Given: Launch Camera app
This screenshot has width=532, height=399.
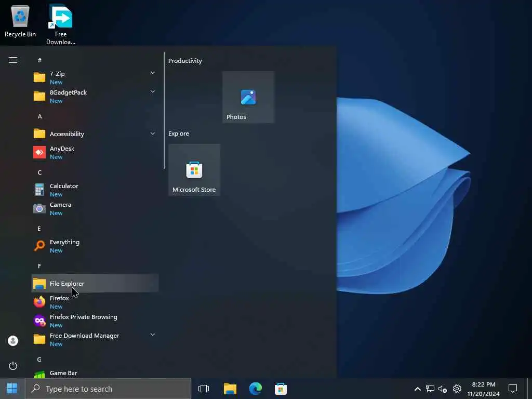Looking at the screenshot, I should pos(95,208).
